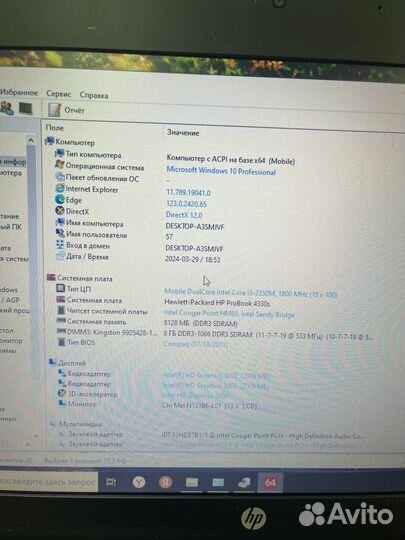Click the green monitor toolbar icon
The height and width of the screenshot is (540, 405).
click(x=25, y=108)
